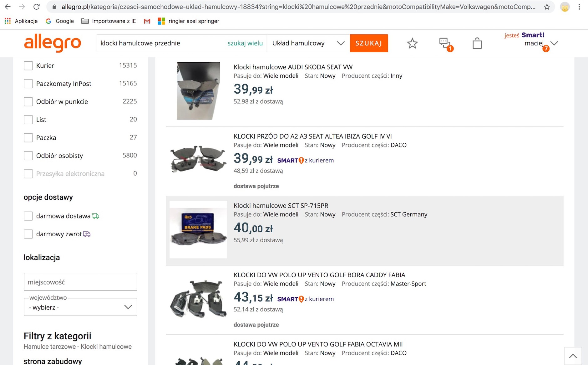Enable the darmowy zwrot filter checkbox

(x=28, y=234)
